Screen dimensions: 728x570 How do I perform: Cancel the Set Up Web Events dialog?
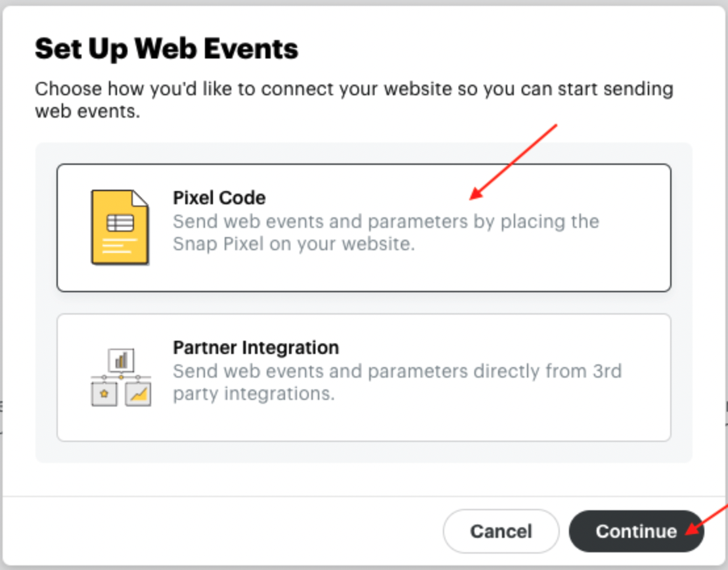[x=501, y=531]
